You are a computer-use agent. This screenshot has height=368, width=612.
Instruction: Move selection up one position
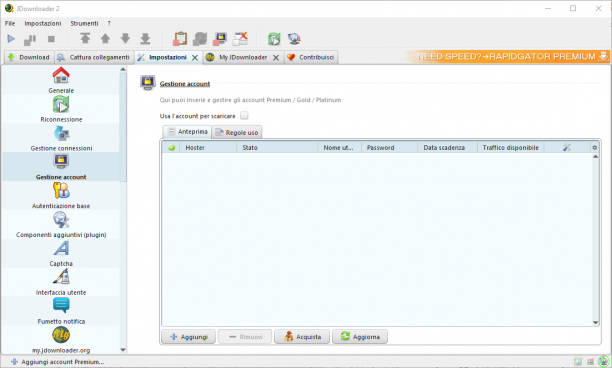pos(105,38)
